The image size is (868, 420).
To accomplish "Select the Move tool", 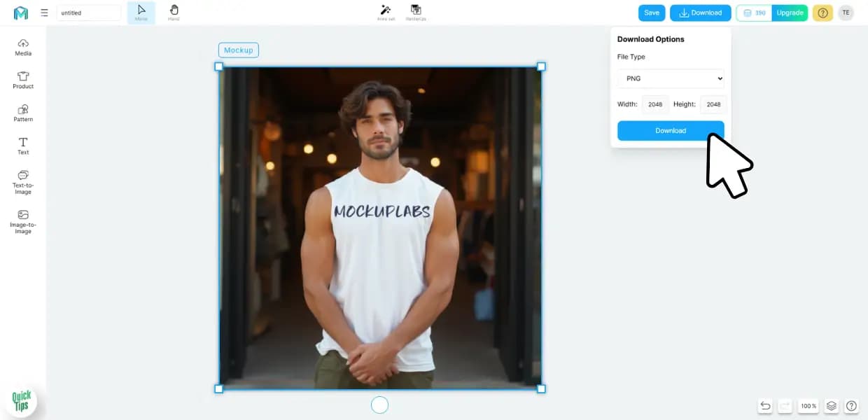I will pos(141,13).
